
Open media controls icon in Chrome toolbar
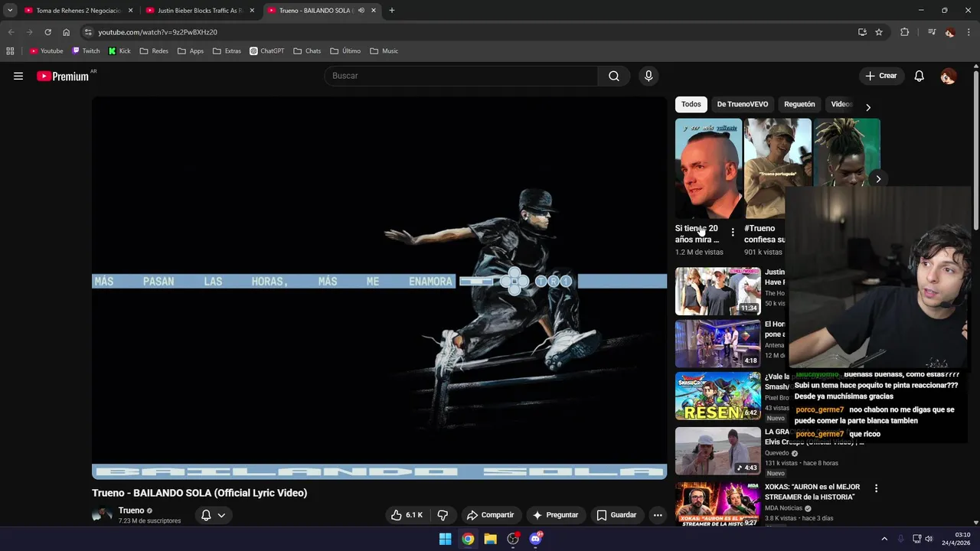pyautogui.click(x=931, y=32)
